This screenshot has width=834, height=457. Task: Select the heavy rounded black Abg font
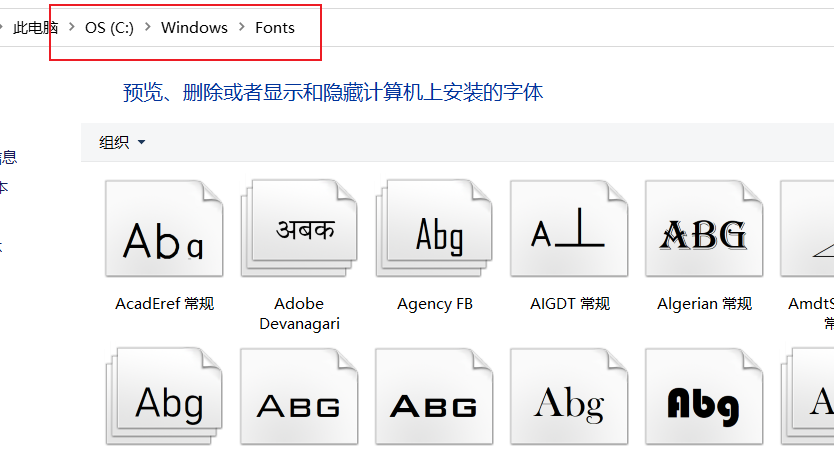[704, 396]
